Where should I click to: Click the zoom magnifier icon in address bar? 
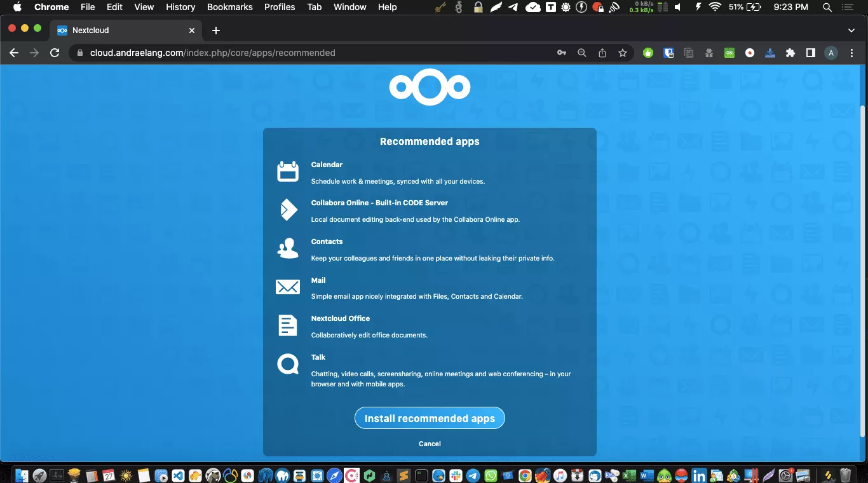[x=582, y=53]
